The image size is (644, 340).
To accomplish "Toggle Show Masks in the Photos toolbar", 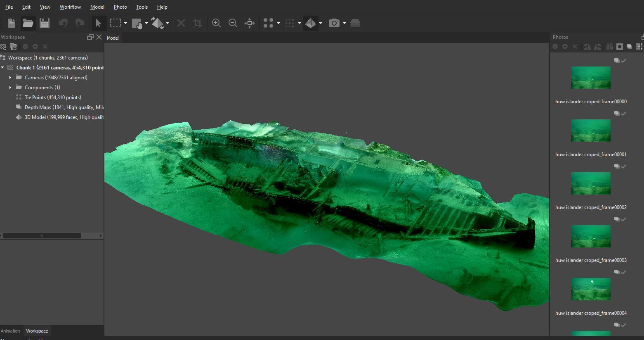I will [619, 47].
